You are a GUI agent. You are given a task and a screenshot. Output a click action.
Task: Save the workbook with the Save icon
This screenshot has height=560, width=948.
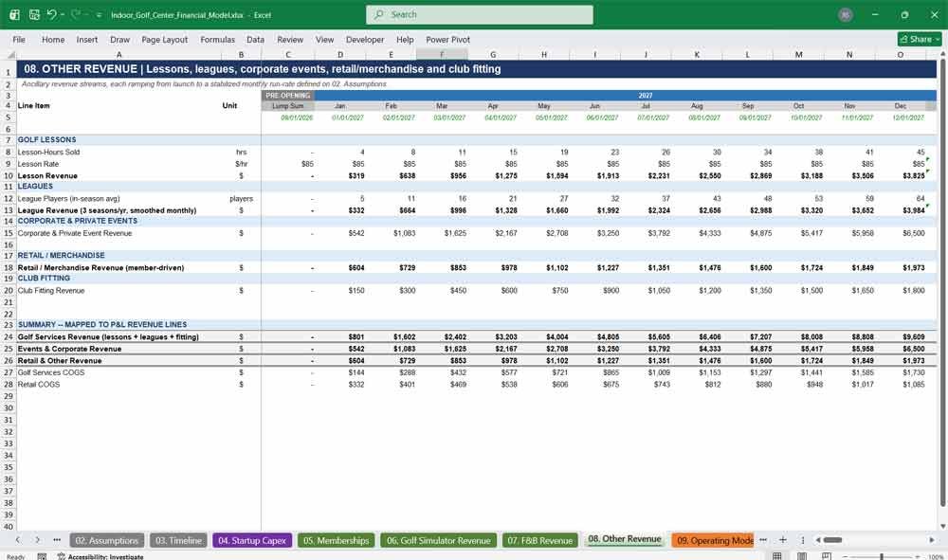(34, 14)
